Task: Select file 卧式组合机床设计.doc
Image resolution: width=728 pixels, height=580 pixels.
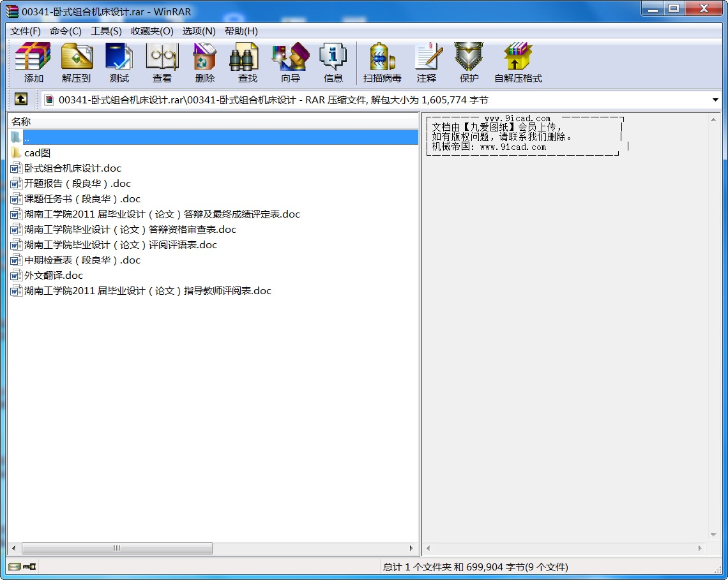Action: click(x=72, y=168)
